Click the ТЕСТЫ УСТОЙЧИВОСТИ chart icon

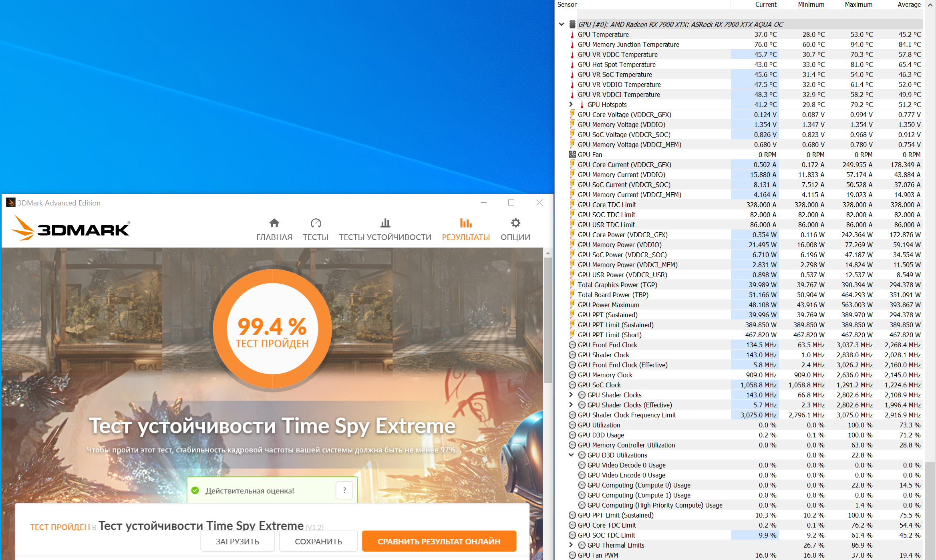tap(385, 223)
